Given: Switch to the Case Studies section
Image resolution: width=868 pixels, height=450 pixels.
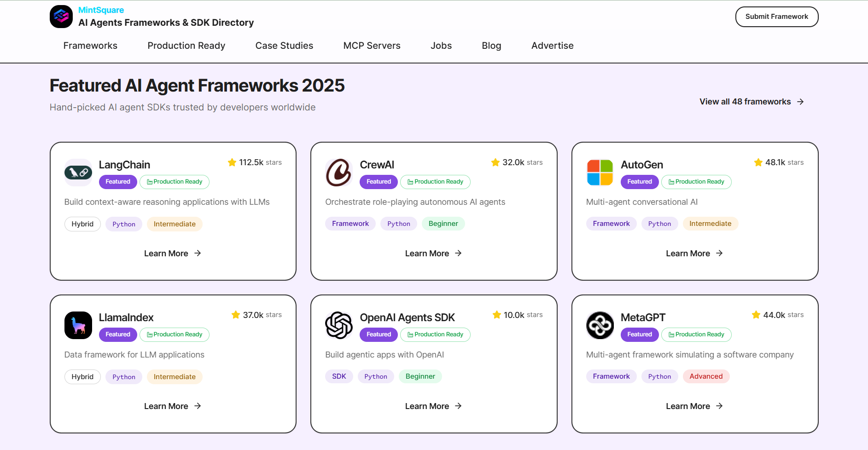Looking at the screenshot, I should point(284,46).
